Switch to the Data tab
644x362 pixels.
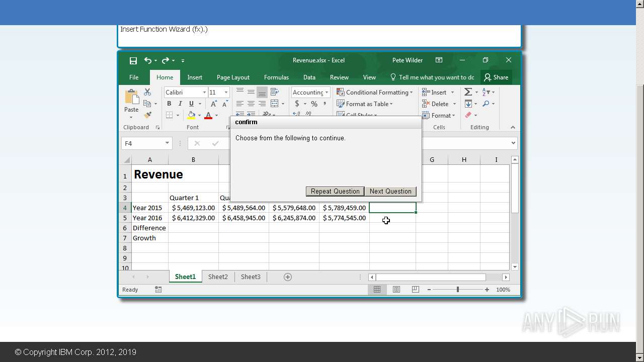309,77
